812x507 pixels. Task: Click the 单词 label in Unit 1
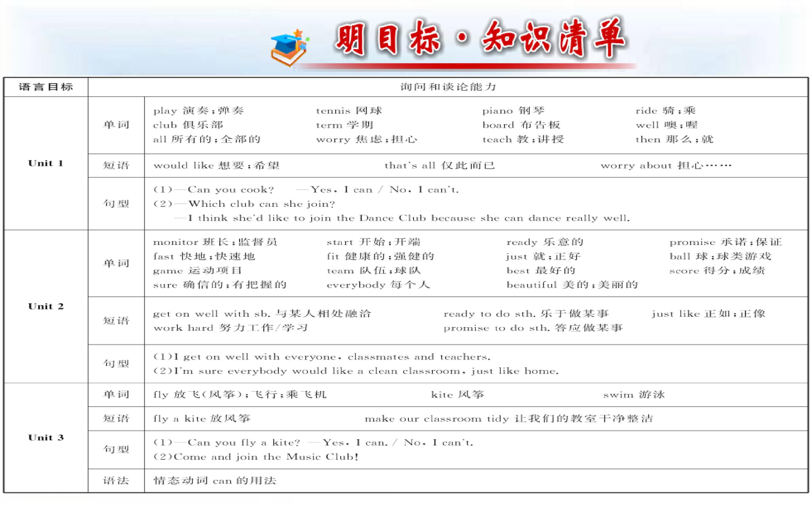116,125
